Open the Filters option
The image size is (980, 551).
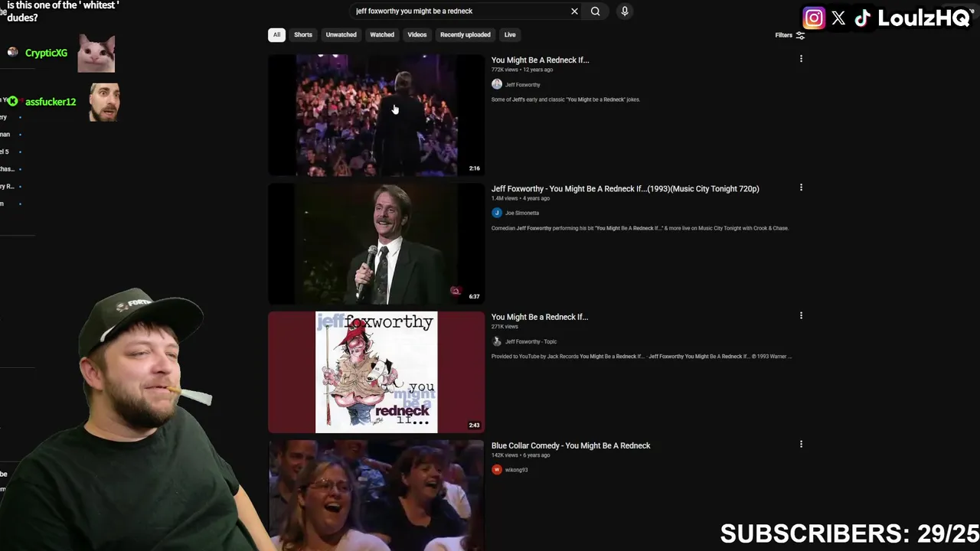click(x=789, y=35)
